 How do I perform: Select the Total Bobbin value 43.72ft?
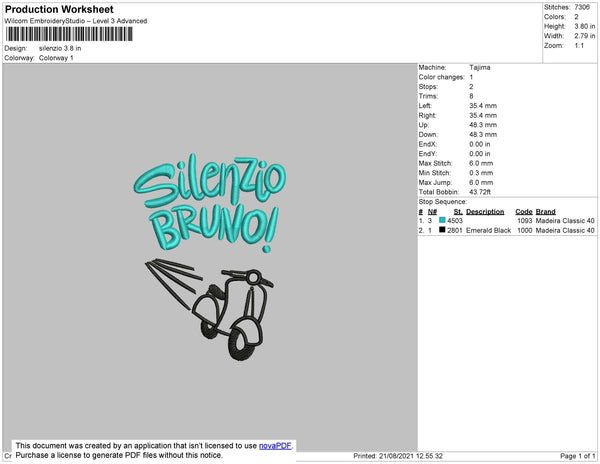pyautogui.click(x=480, y=192)
